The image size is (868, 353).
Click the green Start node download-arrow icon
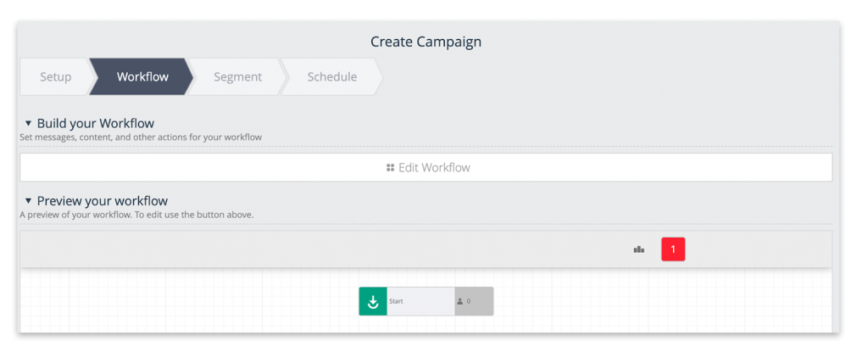(373, 301)
